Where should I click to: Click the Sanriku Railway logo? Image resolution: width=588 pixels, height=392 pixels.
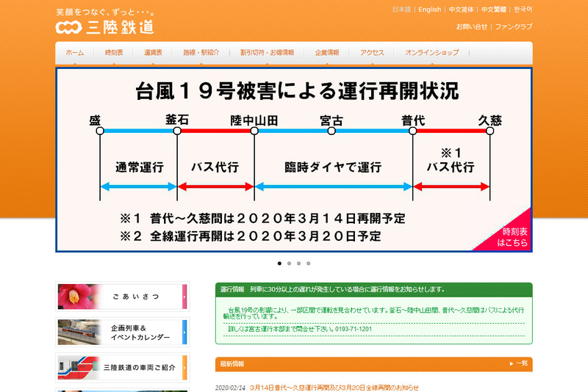click(x=104, y=27)
